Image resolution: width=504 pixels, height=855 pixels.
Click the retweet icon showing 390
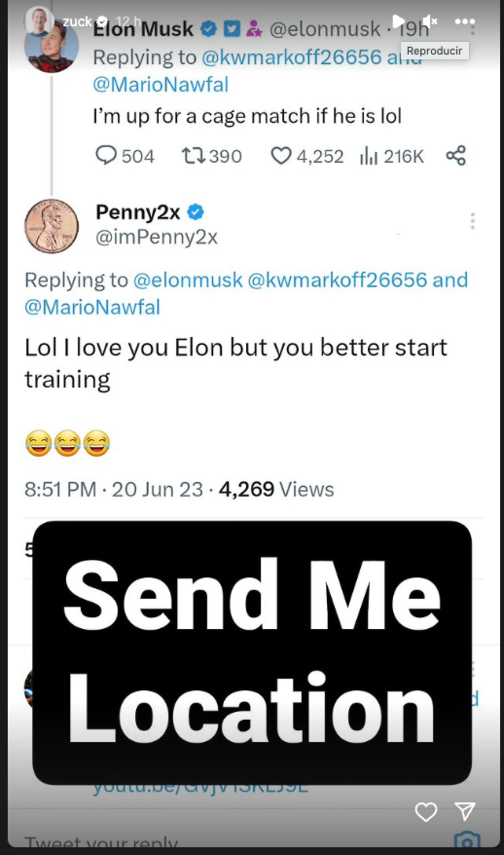193,156
